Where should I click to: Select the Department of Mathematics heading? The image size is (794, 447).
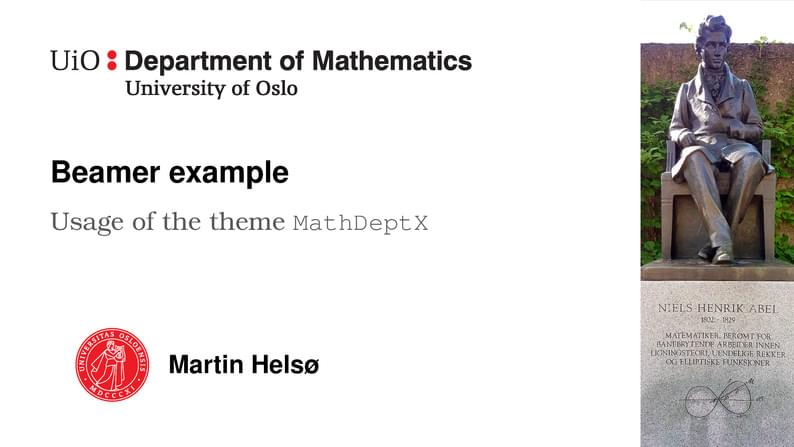coord(298,61)
